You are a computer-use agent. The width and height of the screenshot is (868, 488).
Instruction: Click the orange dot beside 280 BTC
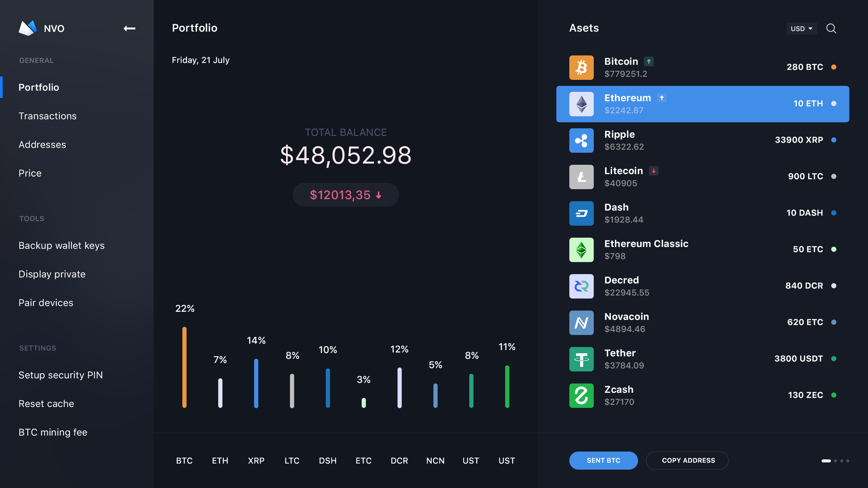(x=834, y=67)
